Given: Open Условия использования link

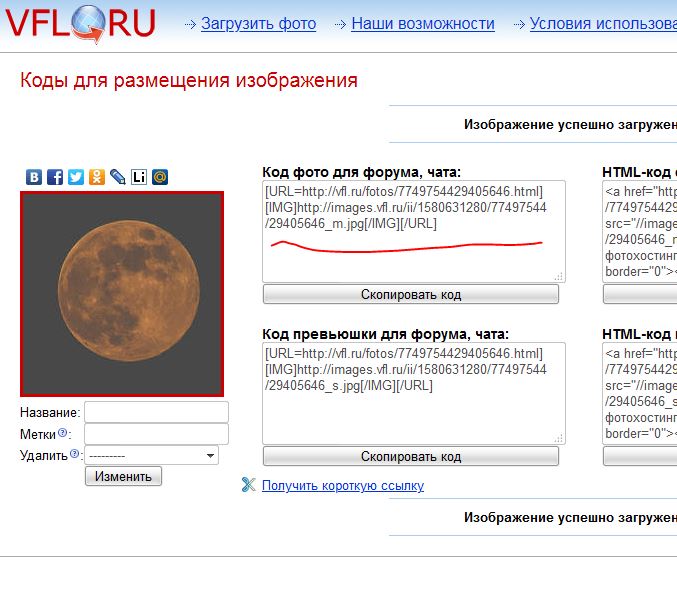Looking at the screenshot, I should [603, 24].
